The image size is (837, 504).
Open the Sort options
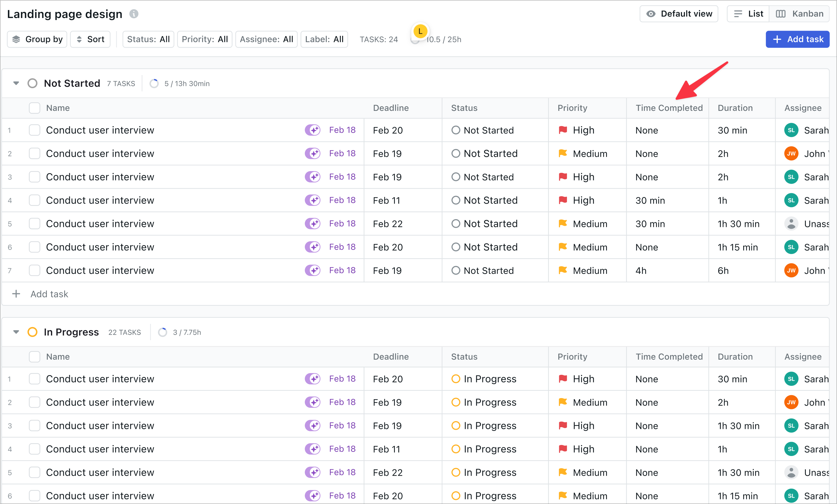click(x=90, y=39)
